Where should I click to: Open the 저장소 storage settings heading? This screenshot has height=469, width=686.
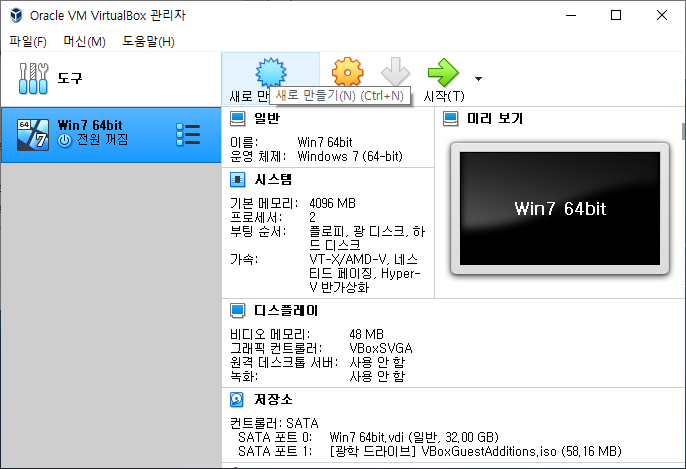tap(273, 399)
